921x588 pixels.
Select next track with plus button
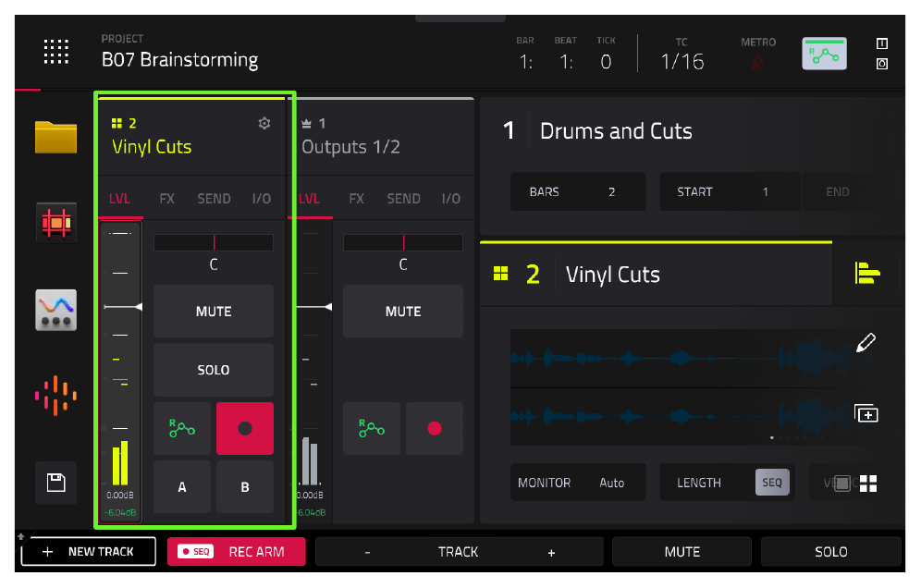[x=551, y=552]
